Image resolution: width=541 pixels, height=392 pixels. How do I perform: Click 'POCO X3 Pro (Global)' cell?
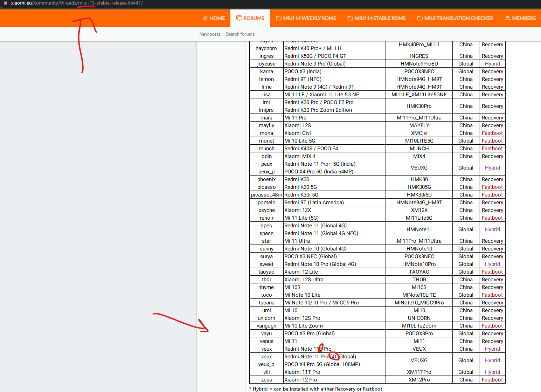click(335, 333)
